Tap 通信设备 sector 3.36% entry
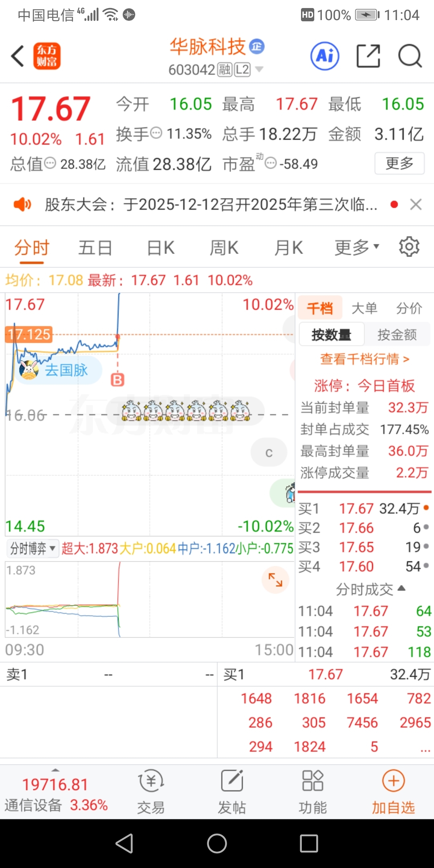 pos(56,805)
